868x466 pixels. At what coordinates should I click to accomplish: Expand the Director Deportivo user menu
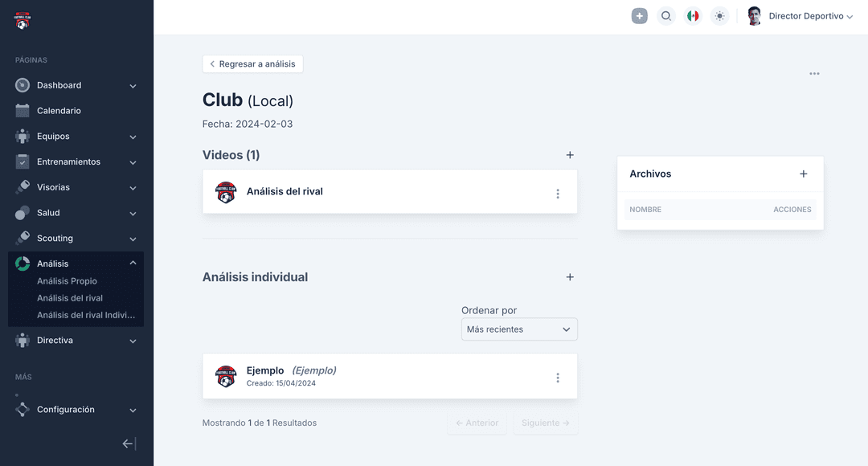coord(810,16)
